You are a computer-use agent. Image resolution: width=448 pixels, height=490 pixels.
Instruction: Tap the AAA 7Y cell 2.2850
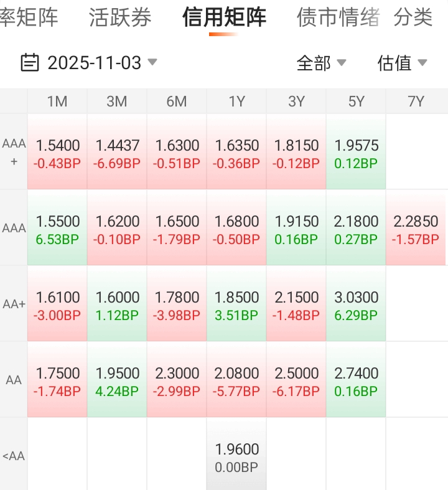416,229
